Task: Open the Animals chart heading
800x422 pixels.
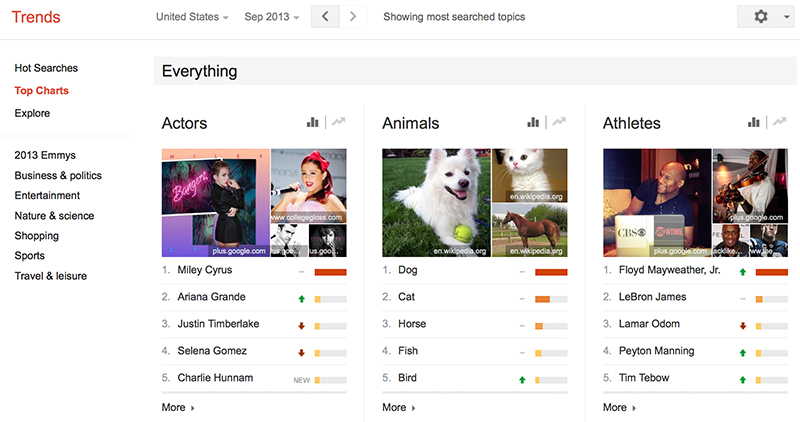Action: point(411,123)
